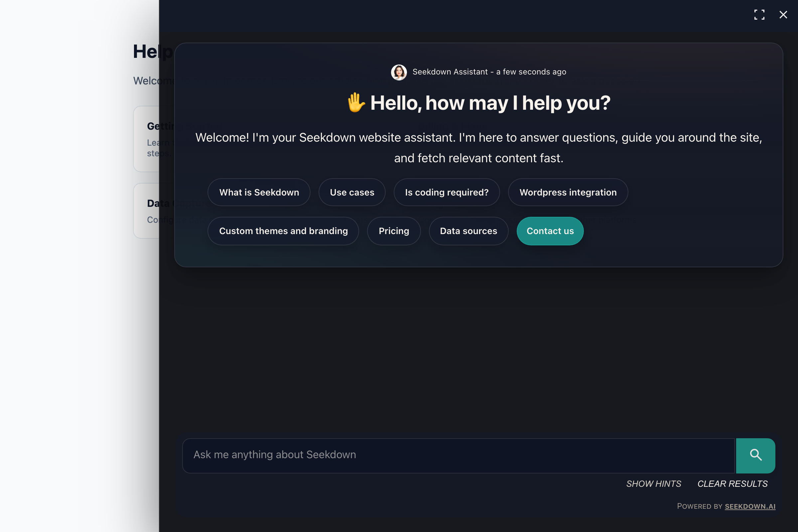The width and height of the screenshot is (798, 532).
Task: Choose the 'Use cases' suggestion chip
Action: 352,192
